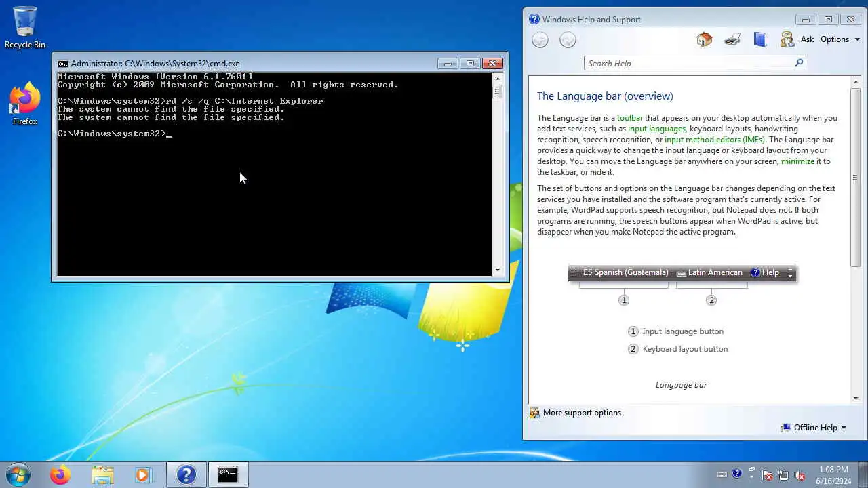
Task: Launch Firefox from the taskbar
Action: (60, 474)
